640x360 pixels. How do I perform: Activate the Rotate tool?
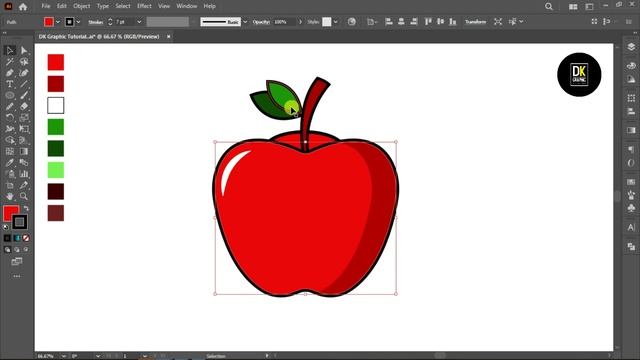10,118
